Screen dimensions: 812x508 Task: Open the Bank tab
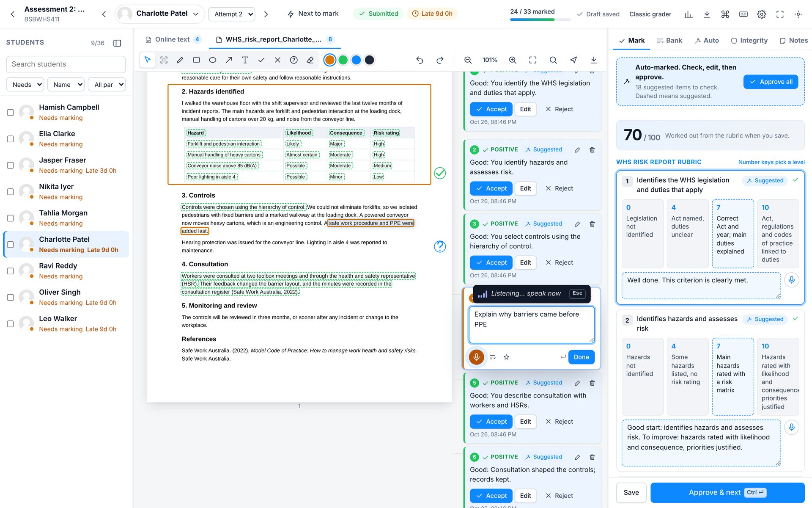click(669, 41)
